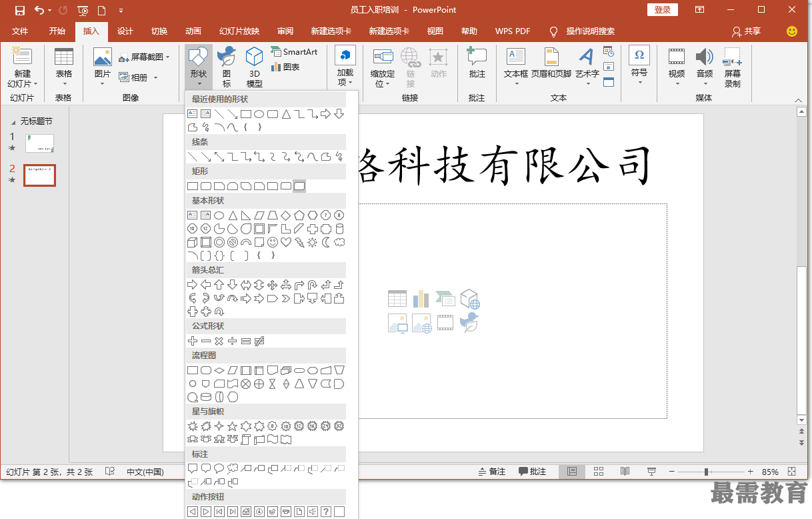
Task: Expand the 相册 album dropdown
Action: pos(156,77)
